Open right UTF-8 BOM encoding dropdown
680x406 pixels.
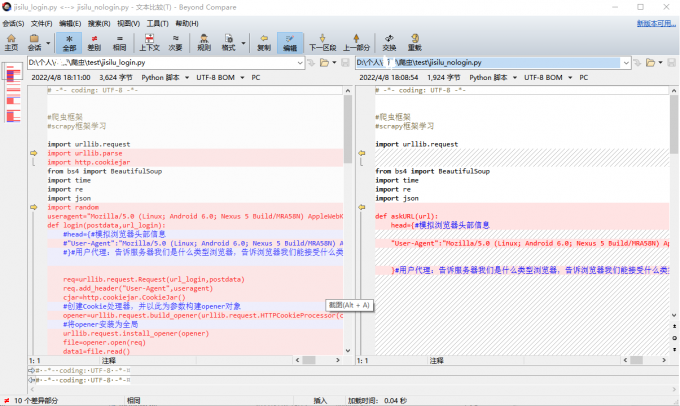pyautogui.click(x=548, y=78)
